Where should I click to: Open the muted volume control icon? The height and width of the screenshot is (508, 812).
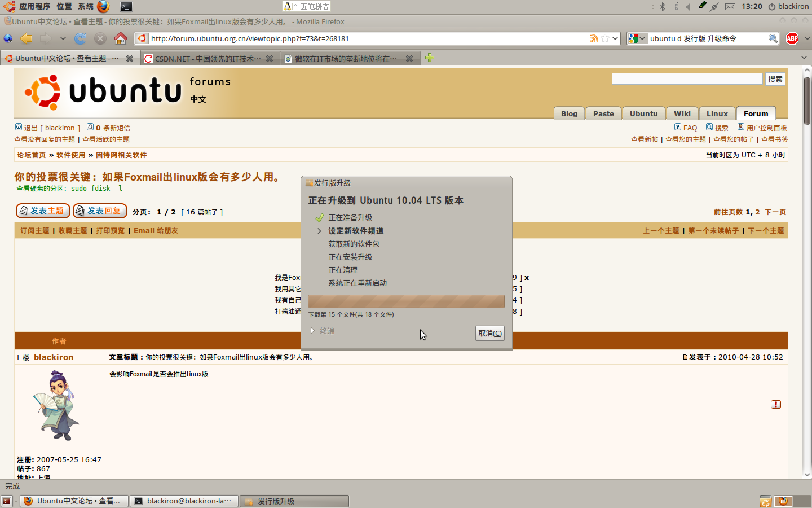(x=690, y=7)
